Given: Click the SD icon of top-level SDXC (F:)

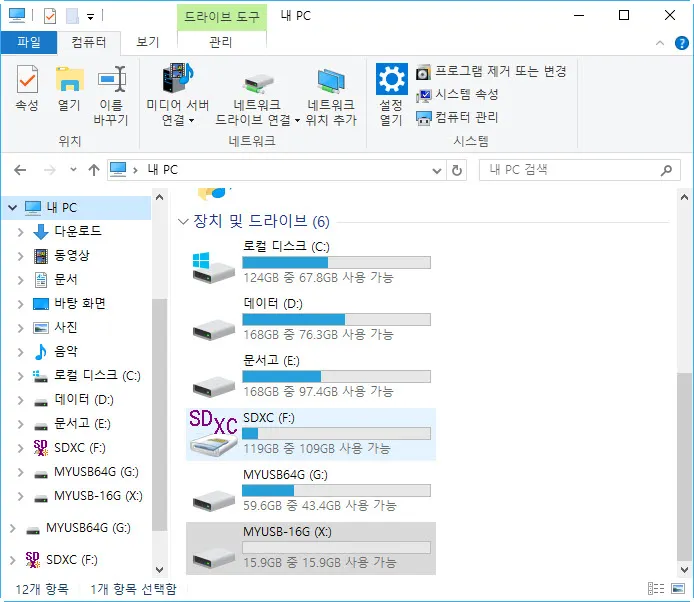Looking at the screenshot, I should [32, 560].
